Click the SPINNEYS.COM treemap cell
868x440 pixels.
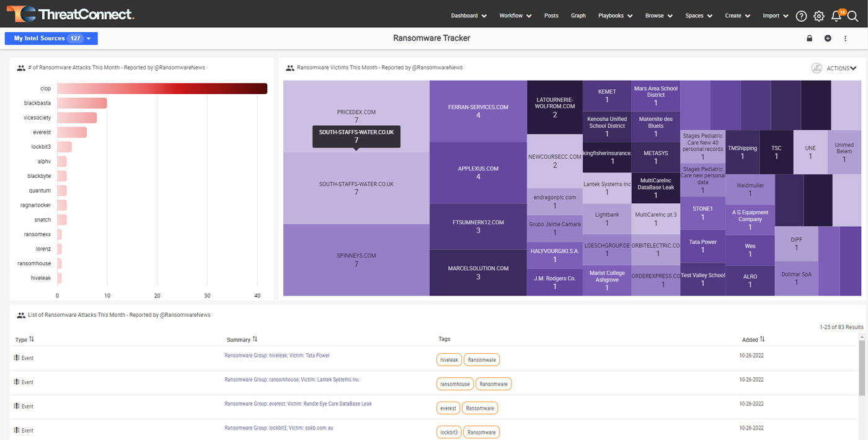(356, 260)
